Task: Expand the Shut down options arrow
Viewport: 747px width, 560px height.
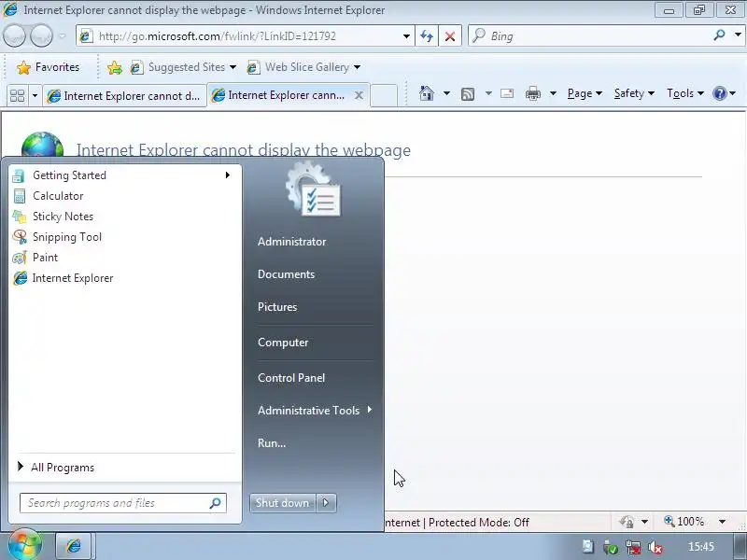Action: (326, 502)
